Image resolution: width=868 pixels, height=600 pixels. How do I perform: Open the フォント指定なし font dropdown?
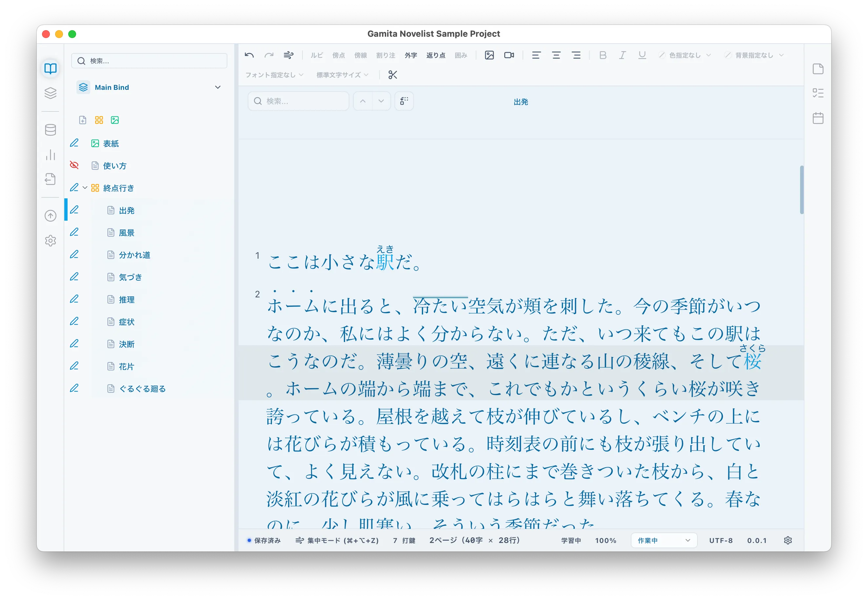[274, 75]
